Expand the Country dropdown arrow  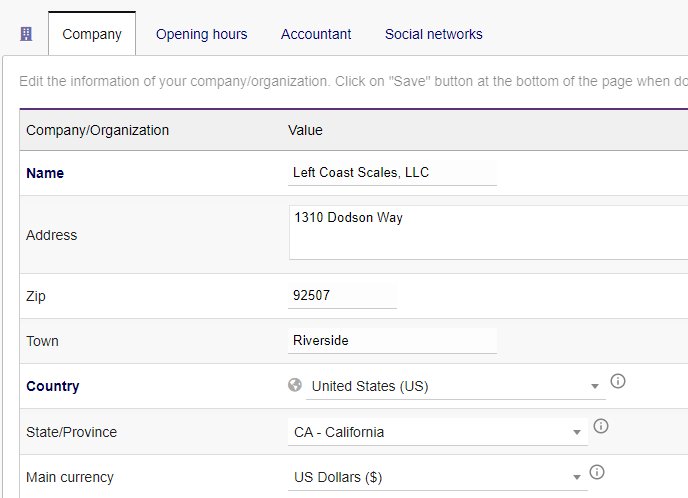[x=595, y=387]
